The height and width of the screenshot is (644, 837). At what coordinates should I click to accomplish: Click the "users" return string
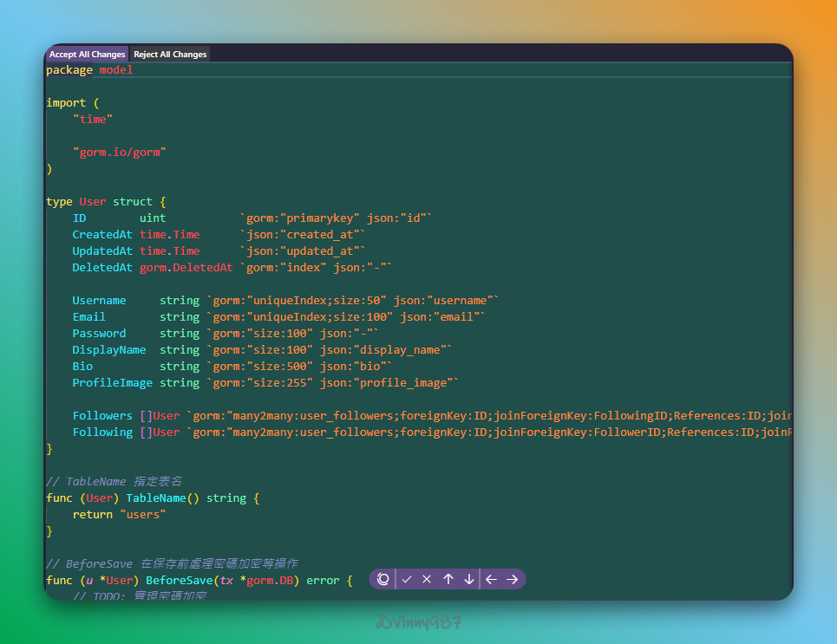point(142,514)
